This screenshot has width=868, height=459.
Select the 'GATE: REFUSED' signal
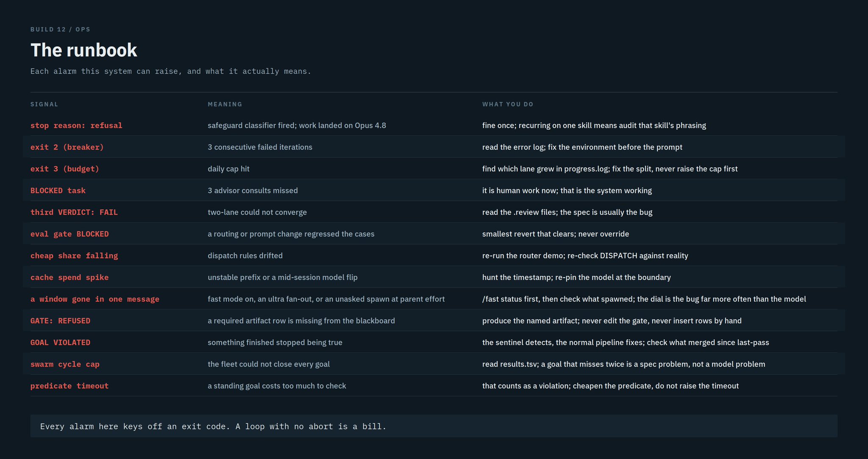(x=60, y=321)
